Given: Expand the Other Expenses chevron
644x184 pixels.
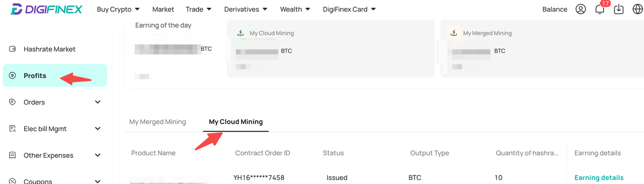Looking at the screenshot, I should pyautogui.click(x=98, y=155).
